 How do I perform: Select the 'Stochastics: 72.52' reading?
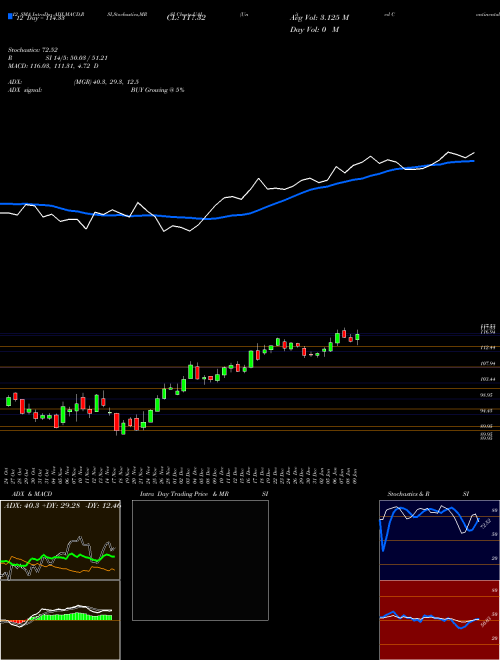tap(32, 50)
